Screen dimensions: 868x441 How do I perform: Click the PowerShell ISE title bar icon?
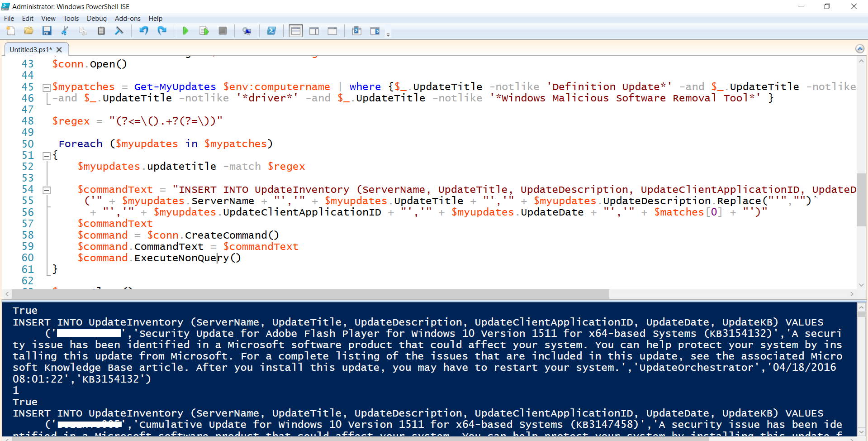coord(6,6)
